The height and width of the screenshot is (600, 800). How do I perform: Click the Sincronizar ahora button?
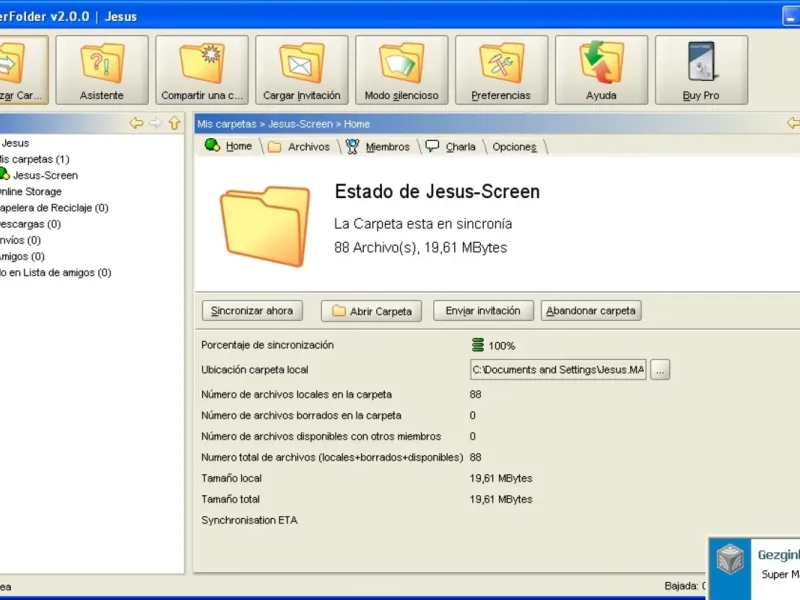tap(252, 311)
